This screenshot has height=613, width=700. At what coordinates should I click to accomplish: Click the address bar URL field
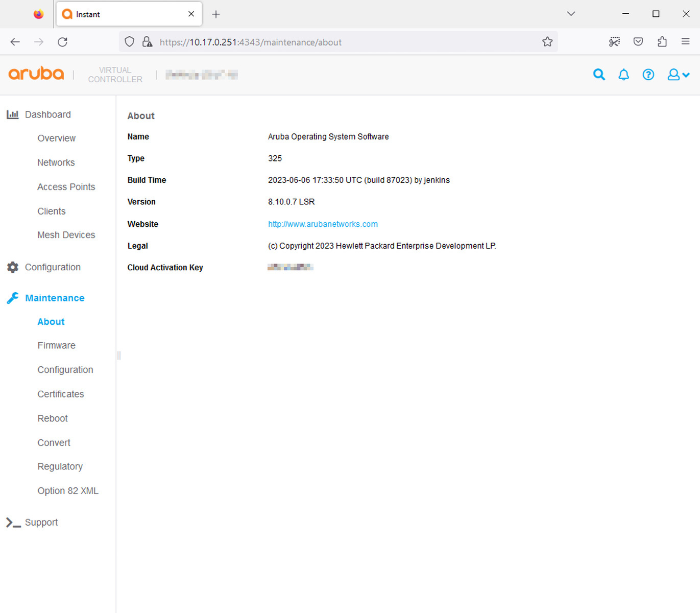tap(339, 42)
